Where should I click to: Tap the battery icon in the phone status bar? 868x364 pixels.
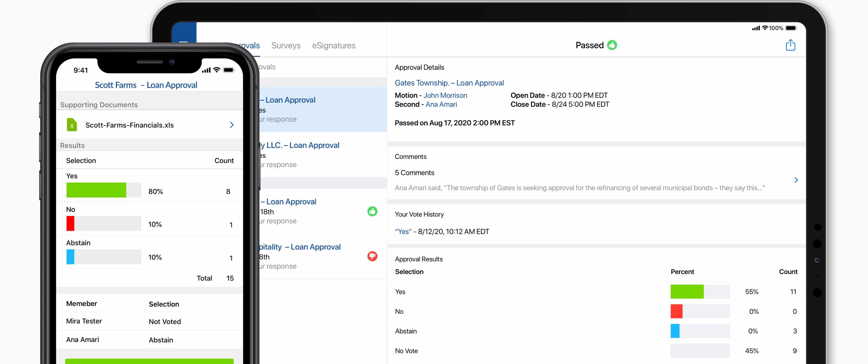tap(228, 70)
